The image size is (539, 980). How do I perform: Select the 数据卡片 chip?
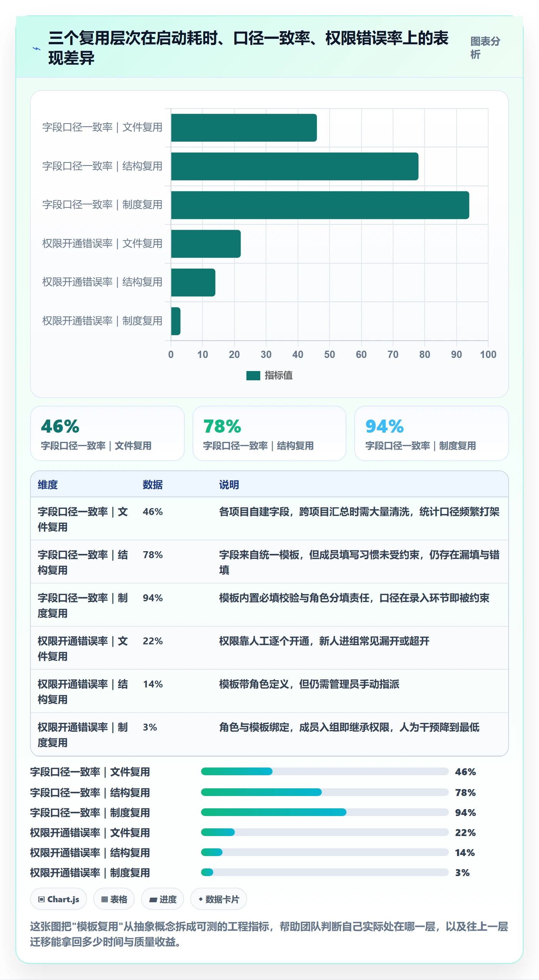point(219,899)
